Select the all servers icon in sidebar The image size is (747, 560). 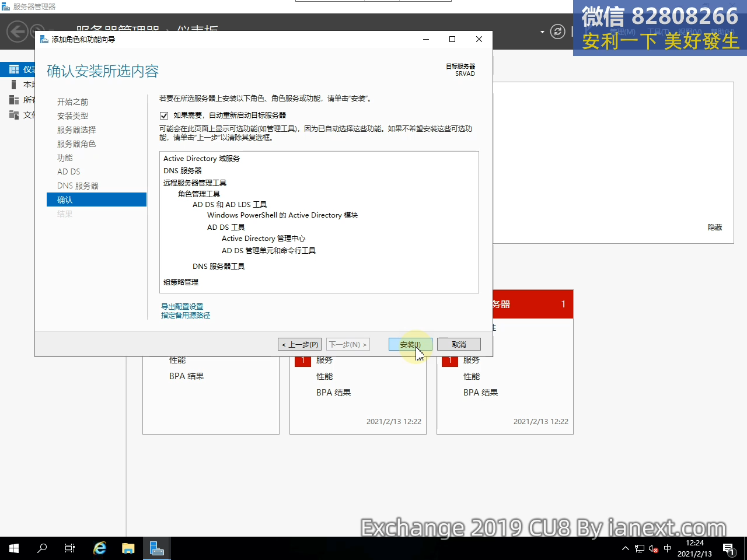pyautogui.click(x=14, y=100)
